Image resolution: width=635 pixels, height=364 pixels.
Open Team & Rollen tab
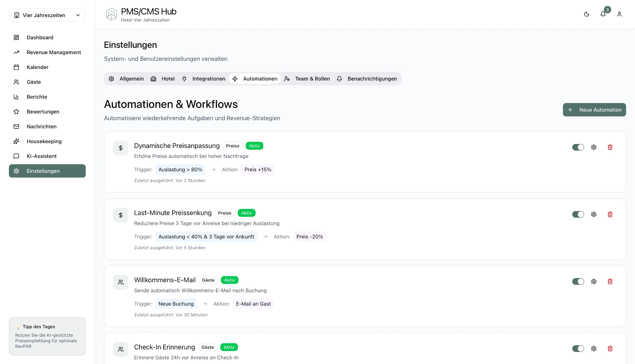(307, 79)
